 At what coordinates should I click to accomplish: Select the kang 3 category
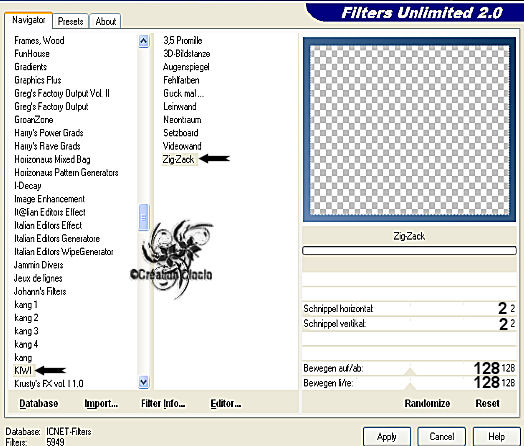pyautogui.click(x=26, y=331)
